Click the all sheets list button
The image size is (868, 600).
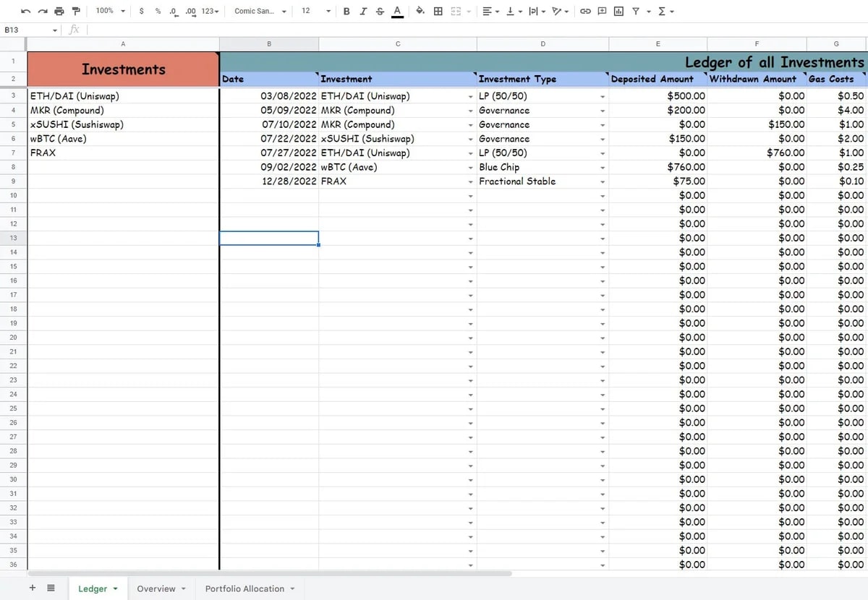51,588
